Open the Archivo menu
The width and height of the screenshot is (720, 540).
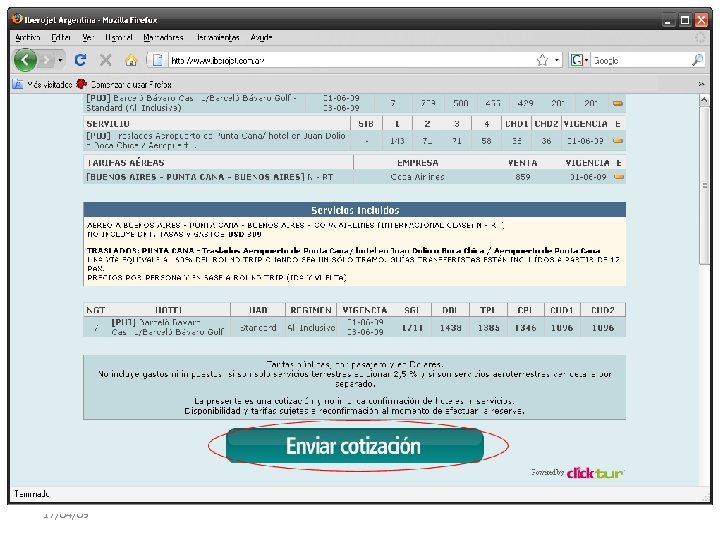coord(28,38)
